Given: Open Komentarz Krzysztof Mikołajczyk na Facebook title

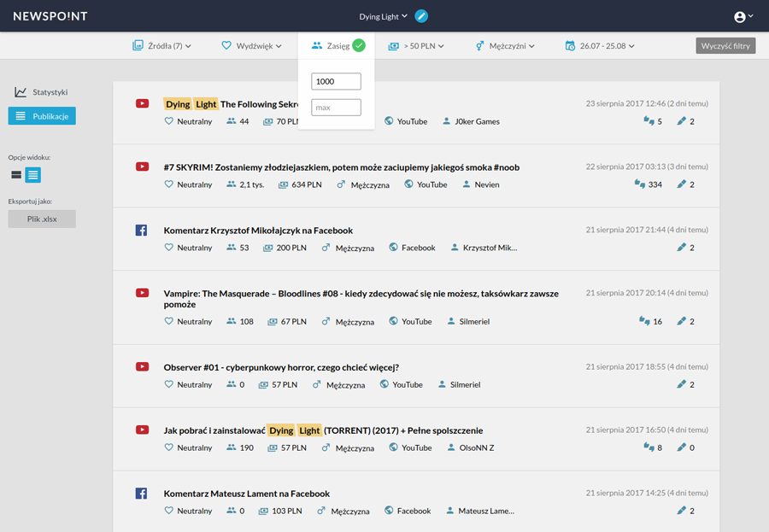Looking at the screenshot, I should pyautogui.click(x=258, y=230).
